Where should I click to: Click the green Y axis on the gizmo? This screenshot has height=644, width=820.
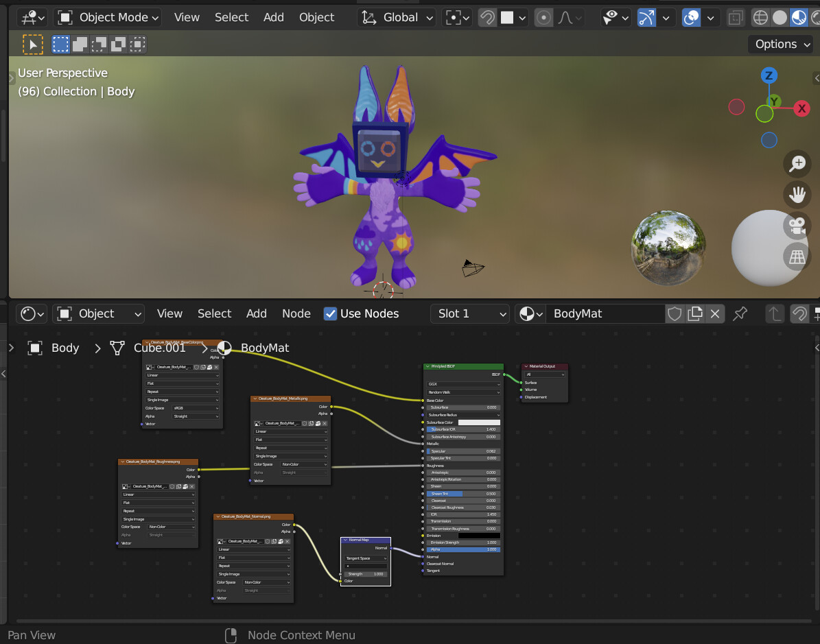click(x=774, y=101)
